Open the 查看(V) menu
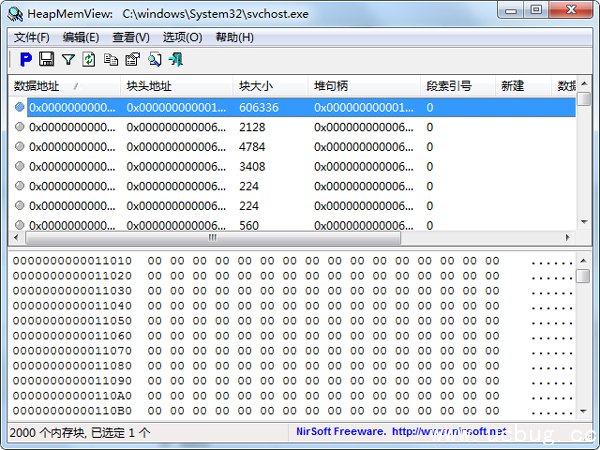The width and height of the screenshot is (600, 450). click(x=130, y=37)
